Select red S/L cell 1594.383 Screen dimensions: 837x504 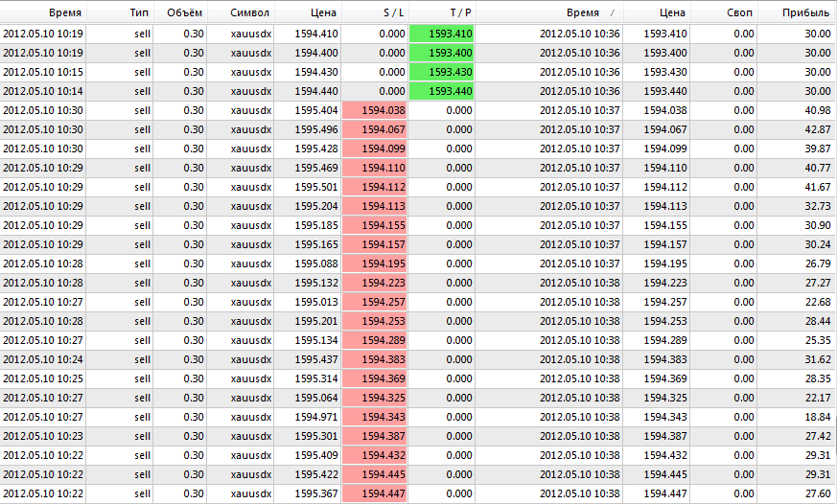point(374,359)
